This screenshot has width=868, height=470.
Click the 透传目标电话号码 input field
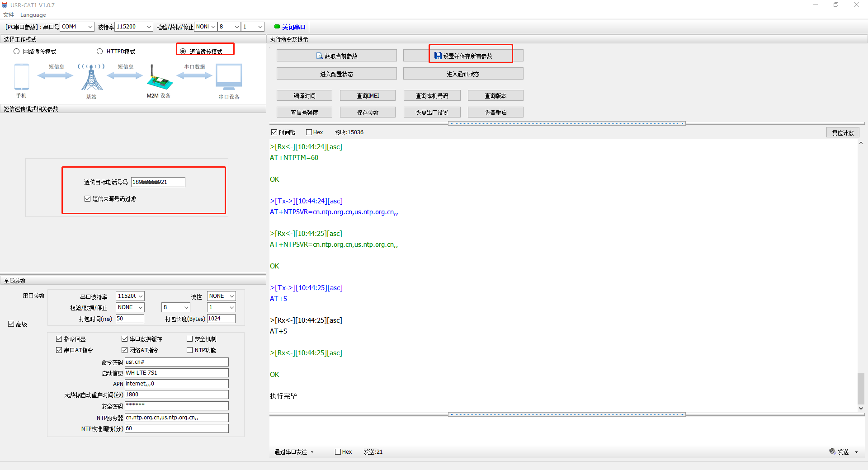pos(158,182)
